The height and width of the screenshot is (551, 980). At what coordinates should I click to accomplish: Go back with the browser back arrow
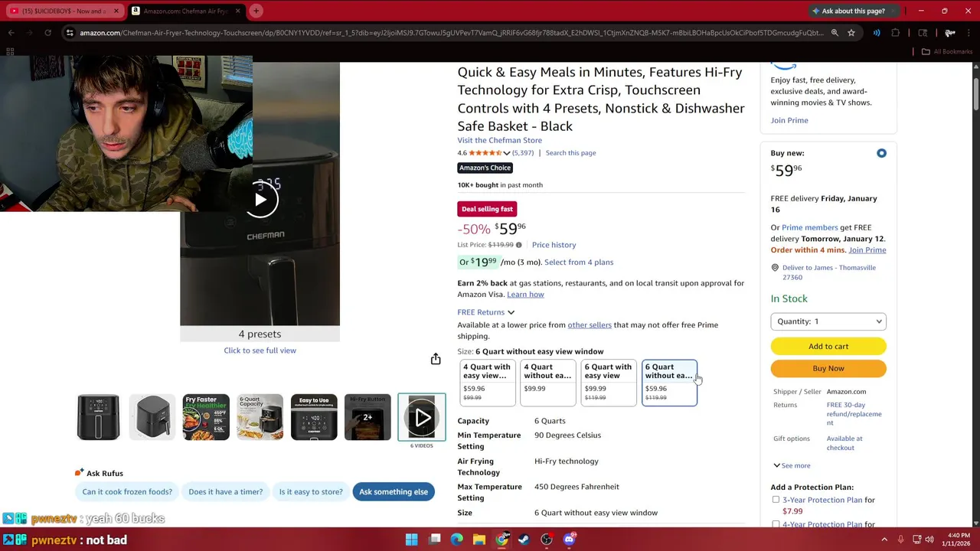click(x=11, y=33)
